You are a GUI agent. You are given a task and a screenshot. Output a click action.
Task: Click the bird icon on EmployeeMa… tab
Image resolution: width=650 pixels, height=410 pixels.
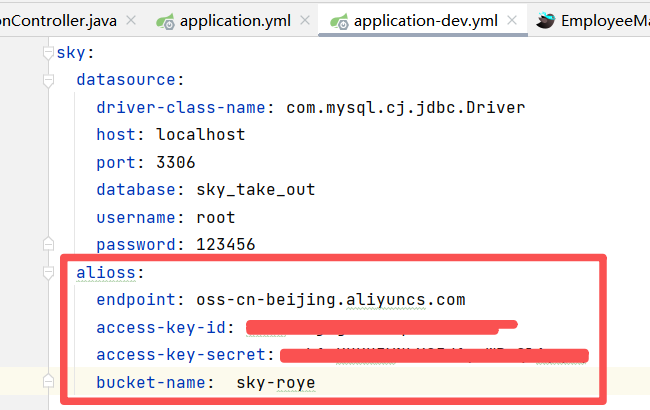click(546, 20)
